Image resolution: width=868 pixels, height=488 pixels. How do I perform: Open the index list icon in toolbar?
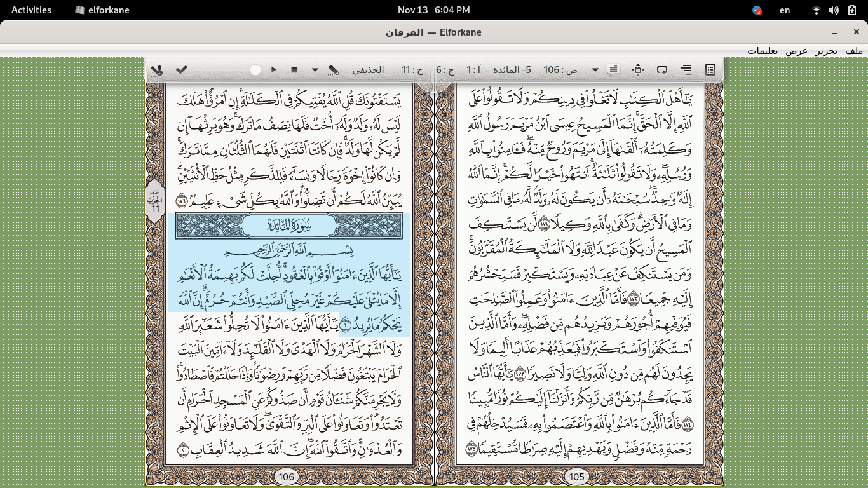click(x=710, y=70)
